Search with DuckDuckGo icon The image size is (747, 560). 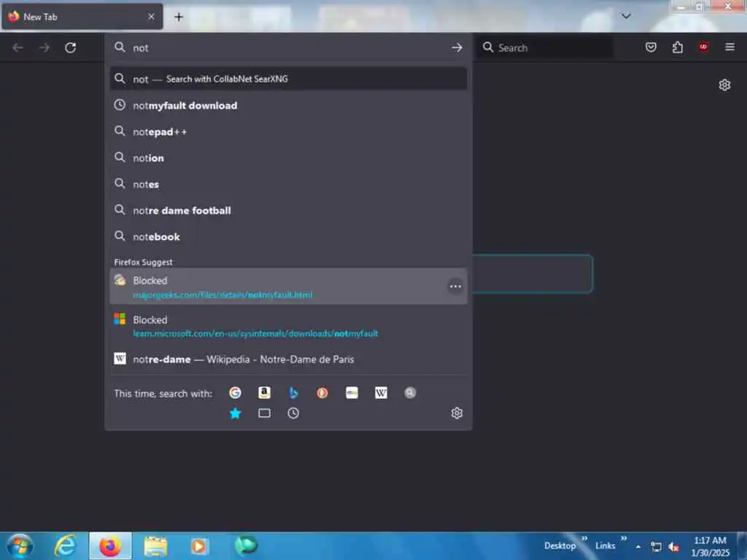322,392
